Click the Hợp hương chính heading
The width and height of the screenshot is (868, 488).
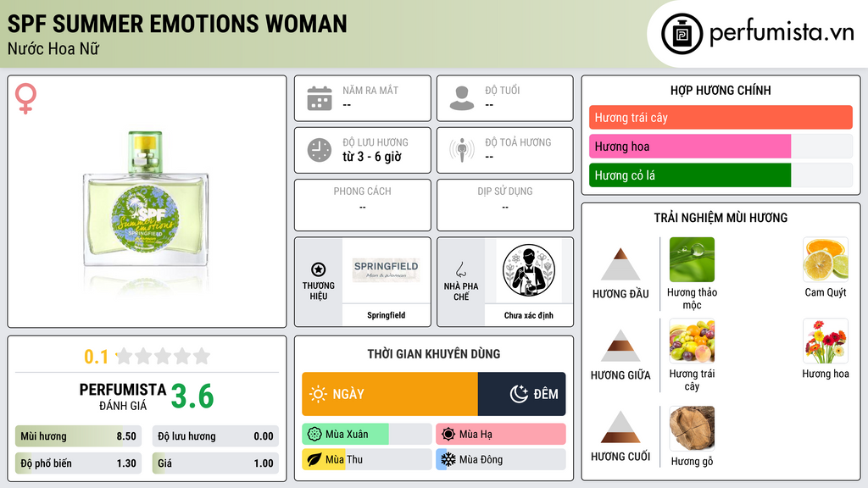tap(721, 90)
